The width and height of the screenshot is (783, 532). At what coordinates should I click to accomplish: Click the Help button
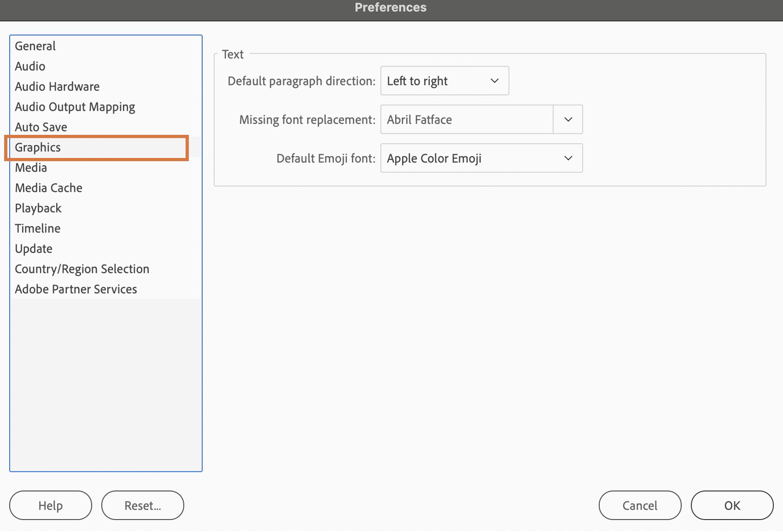coord(50,505)
